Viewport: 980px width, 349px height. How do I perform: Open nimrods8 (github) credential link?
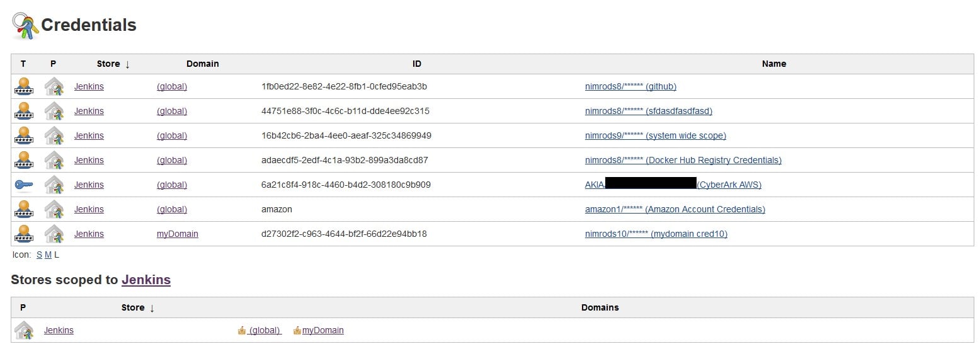click(x=630, y=86)
